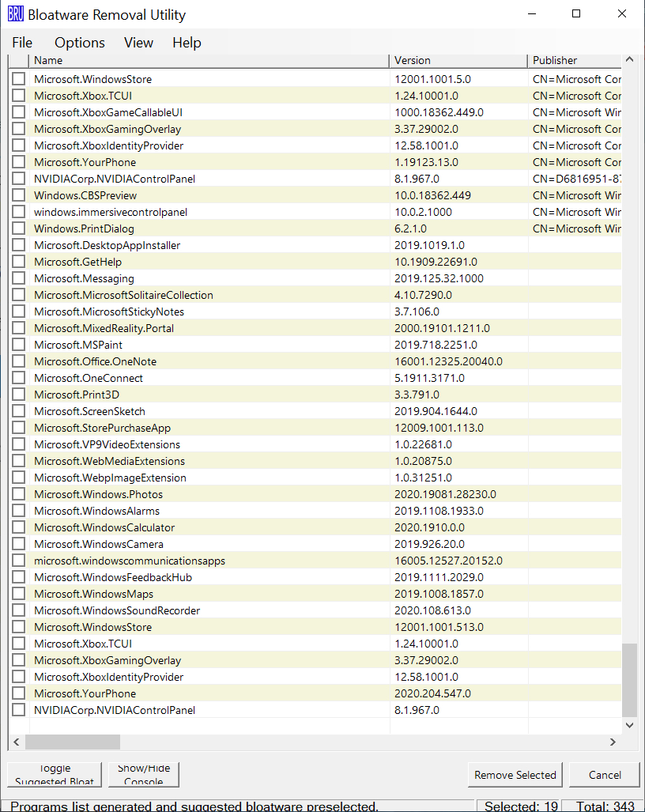
Task: Check the Microsoft.WebpImageExtension checkbox
Action: point(19,477)
